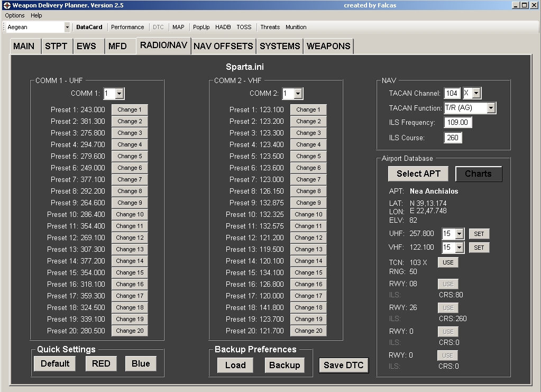This screenshot has width=541, height=392.
Task: Click Change 7 for COMM 1 UHF
Action: (130, 179)
